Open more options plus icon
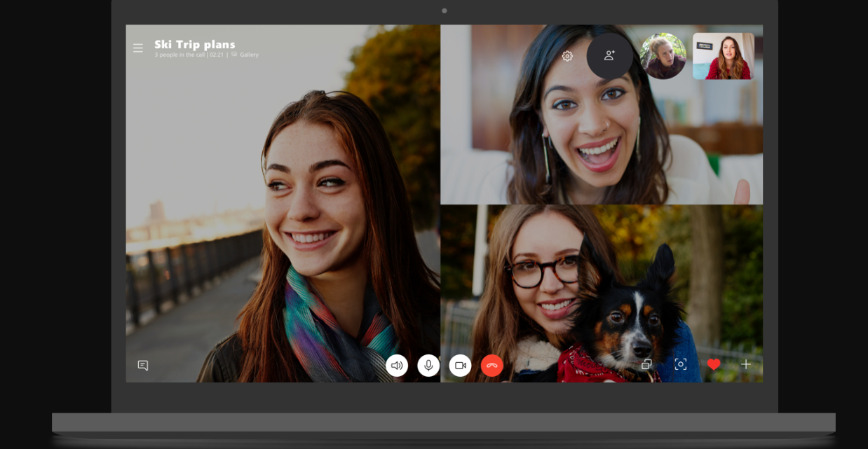This screenshot has height=449, width=868. click(746, 364)
